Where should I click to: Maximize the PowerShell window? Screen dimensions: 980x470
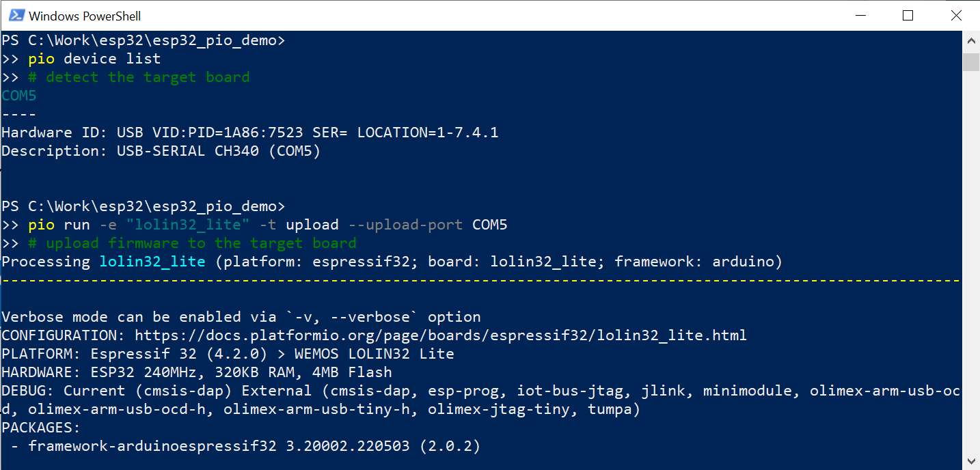point(908,15)
